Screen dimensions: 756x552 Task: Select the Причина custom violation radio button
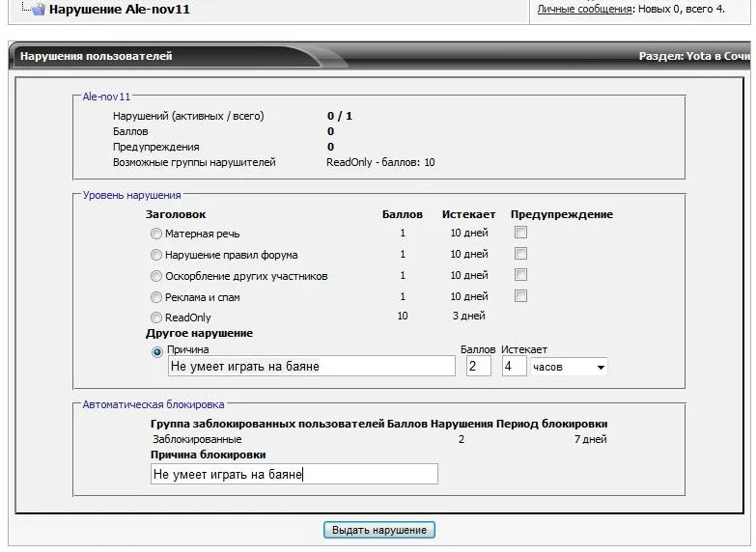[x=157, y=352]
